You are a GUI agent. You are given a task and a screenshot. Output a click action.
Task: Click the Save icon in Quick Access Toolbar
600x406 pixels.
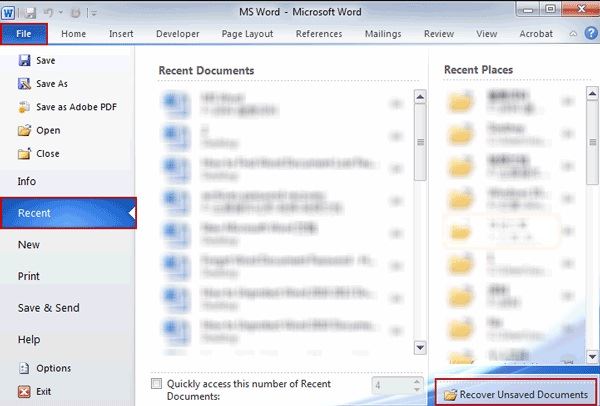click(x=30, y=13)
